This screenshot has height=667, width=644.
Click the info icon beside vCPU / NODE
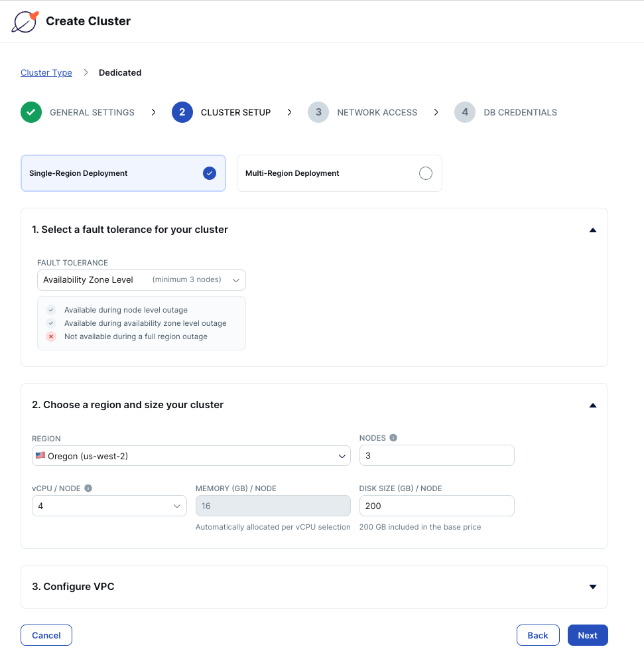tap(88, 488)
